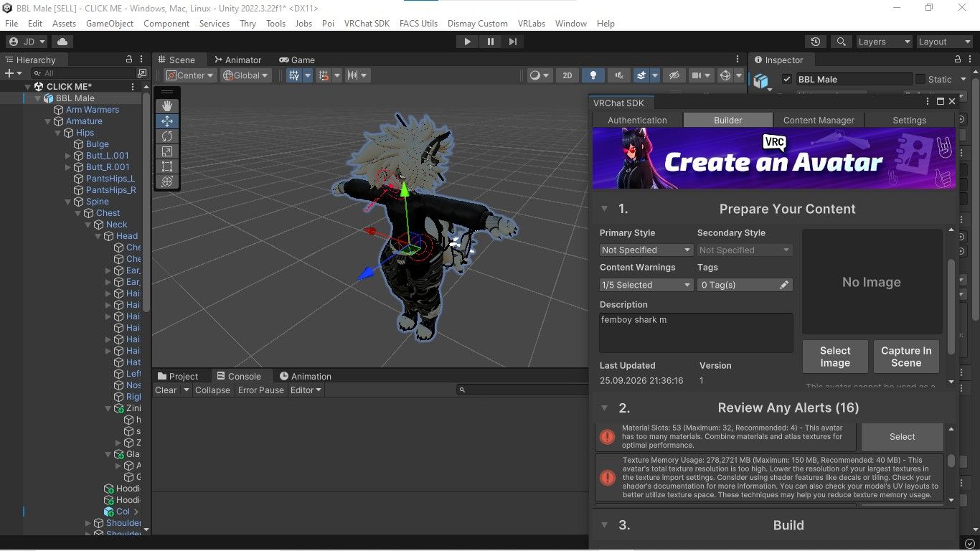Switch to the Content Manager tab
The height and width of the screenshot is (551, 980).
(x=819, y=121)
